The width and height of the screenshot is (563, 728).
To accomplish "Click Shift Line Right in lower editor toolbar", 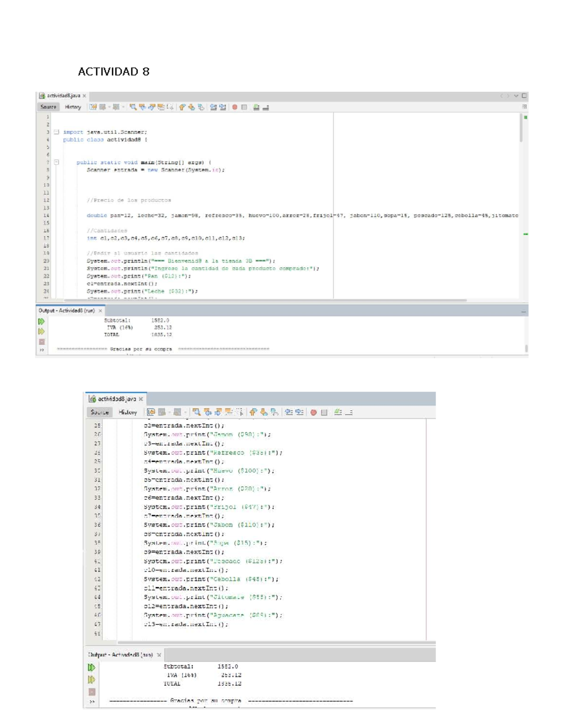I will (x=299, y=412).
